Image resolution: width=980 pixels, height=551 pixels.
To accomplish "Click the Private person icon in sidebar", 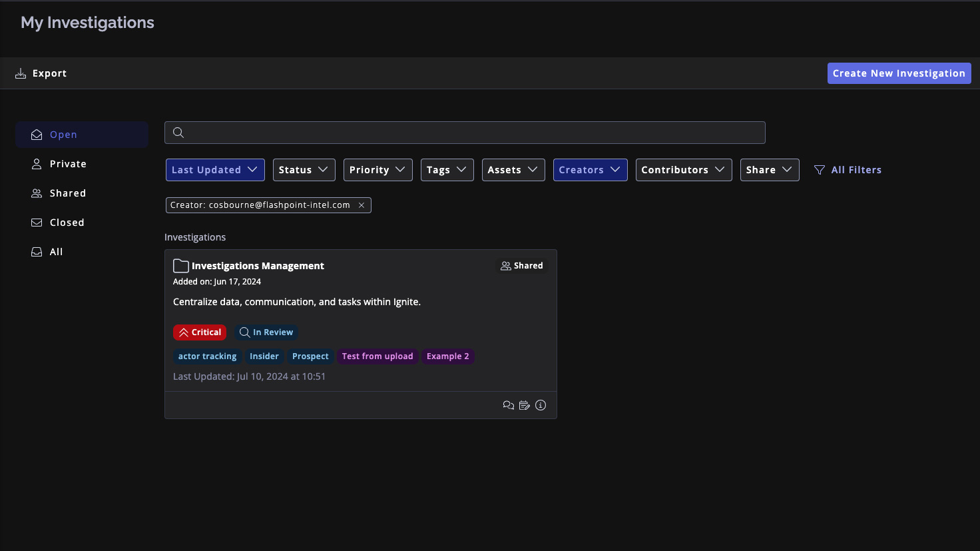I will point(37,164).
